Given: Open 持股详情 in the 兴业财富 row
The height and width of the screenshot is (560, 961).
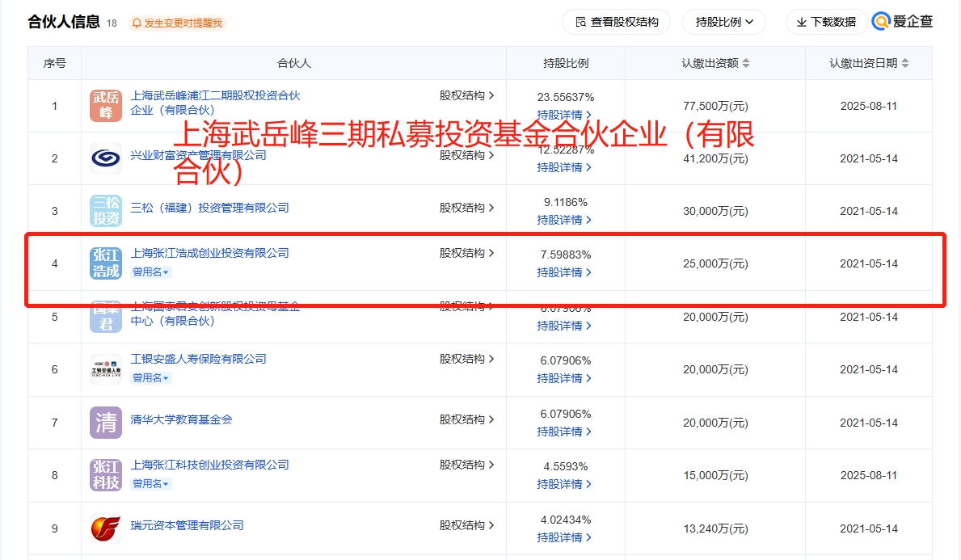Looking at the screenshot, I should point(564,167).
